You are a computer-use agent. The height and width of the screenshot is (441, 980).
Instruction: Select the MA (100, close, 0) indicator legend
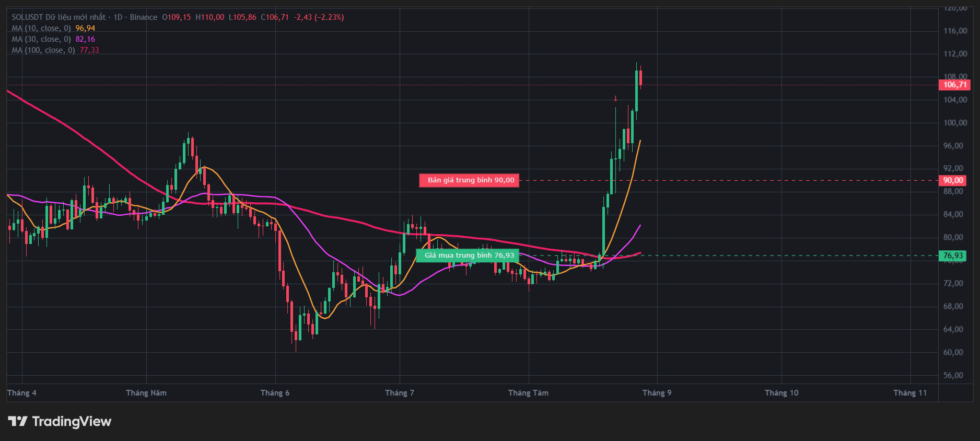tap(43, 50)
